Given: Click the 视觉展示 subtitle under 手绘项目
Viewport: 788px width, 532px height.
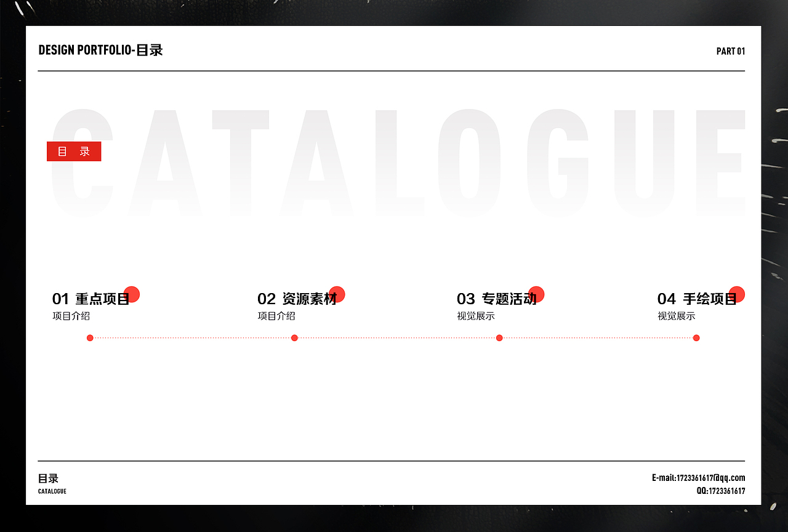Looking at the screenshot, I should [677, 316].
